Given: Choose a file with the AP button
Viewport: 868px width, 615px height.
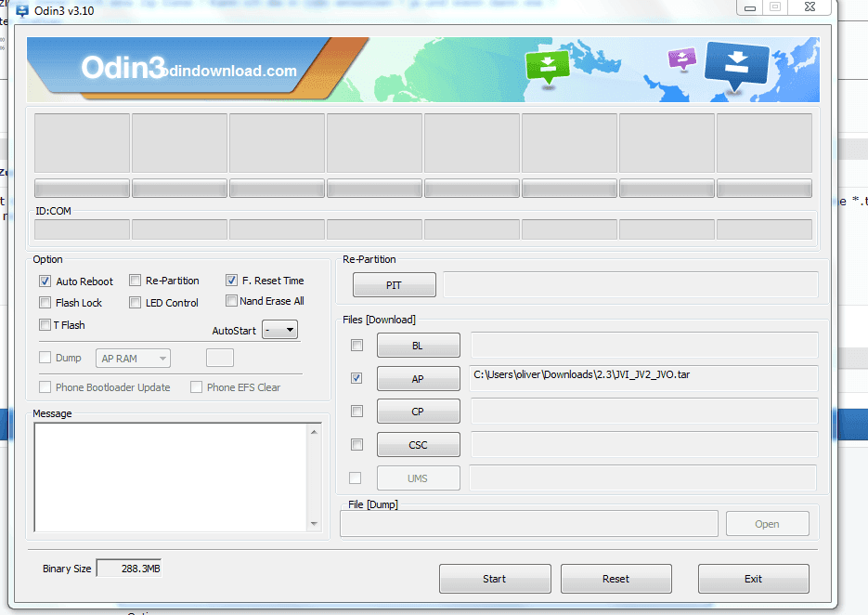Looking at the screenshot, I should 419,378.
